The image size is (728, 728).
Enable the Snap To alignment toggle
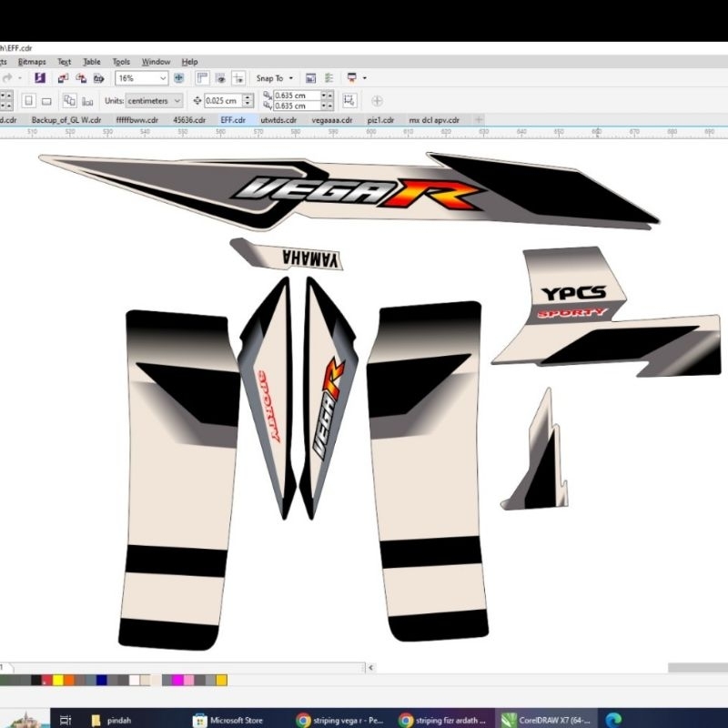pyautogui.click(x=268, y=77)
